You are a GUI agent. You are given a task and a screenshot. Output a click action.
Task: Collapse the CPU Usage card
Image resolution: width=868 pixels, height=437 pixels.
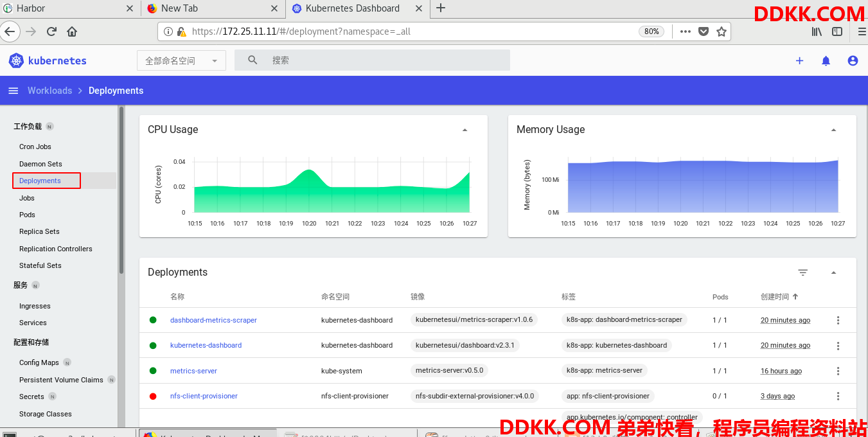pos(465,130)
